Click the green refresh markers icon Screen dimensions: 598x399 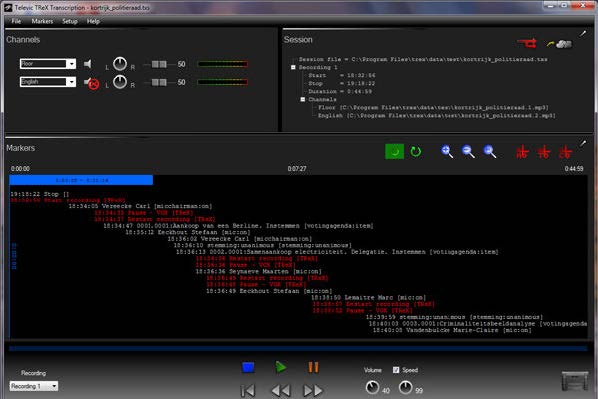coord(416,151)
